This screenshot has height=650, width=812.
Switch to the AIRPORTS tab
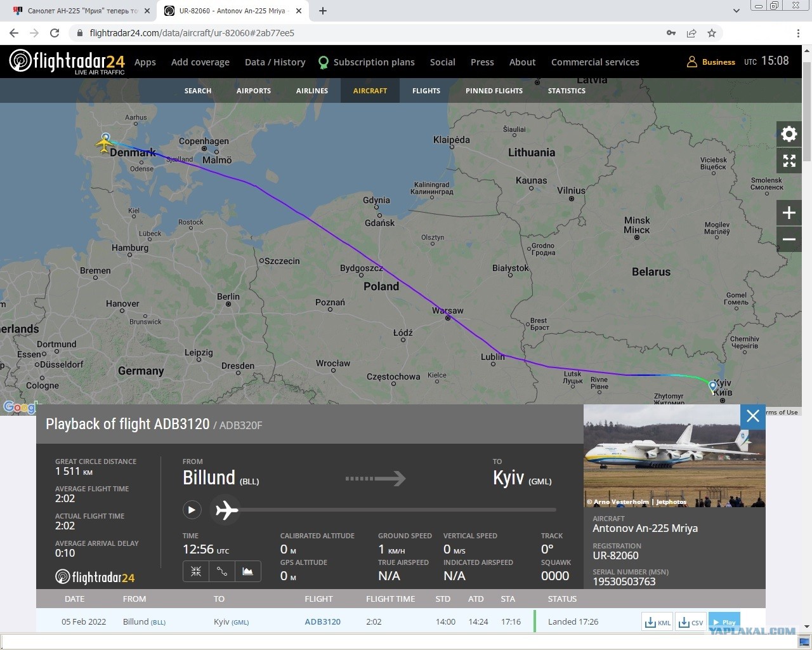[x=254, y=91]
